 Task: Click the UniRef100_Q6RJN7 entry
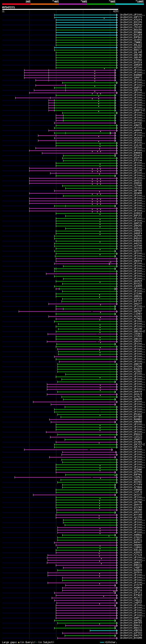pos(131,57)
